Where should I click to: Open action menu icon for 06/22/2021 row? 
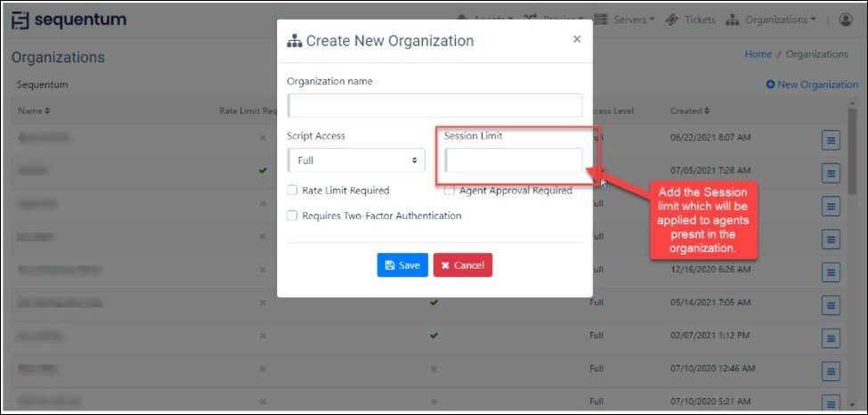tap(831, 140)
